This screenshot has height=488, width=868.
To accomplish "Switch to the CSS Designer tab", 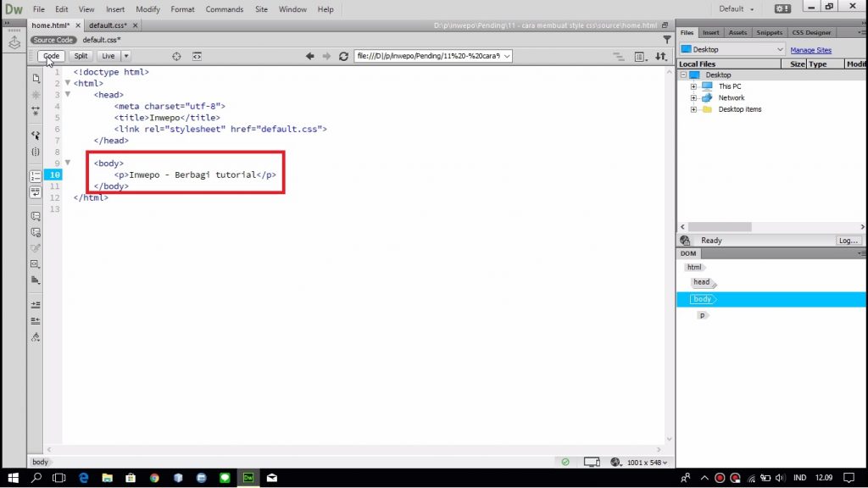I will click(811, 32).
